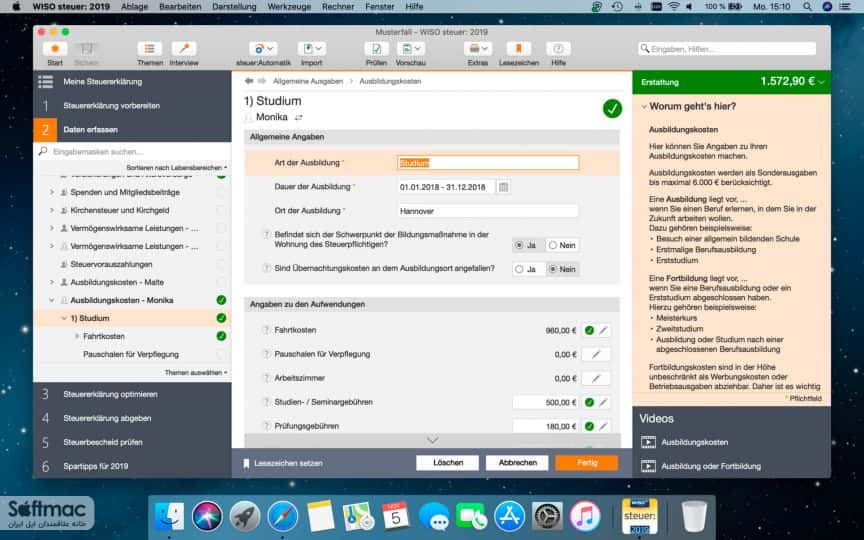Open the Allgemeine Ausgaben breadcrumb
This screenshot has height=540, width=864.
tap(308, 81)
